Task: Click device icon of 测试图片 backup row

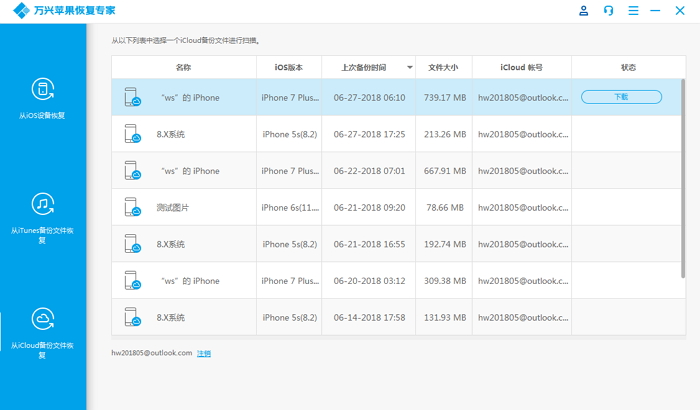Action: (132, 207)
